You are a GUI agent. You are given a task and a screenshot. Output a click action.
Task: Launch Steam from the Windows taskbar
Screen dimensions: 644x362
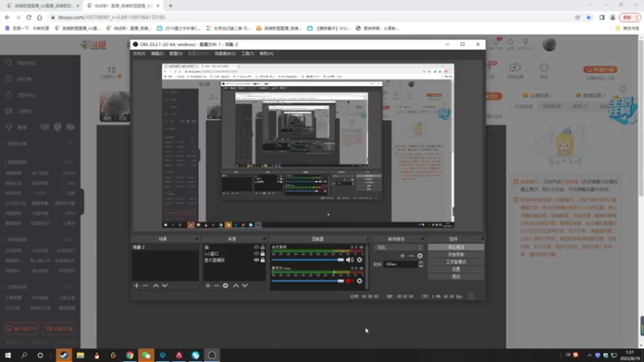pyautogui.click(x=64, y=355)
